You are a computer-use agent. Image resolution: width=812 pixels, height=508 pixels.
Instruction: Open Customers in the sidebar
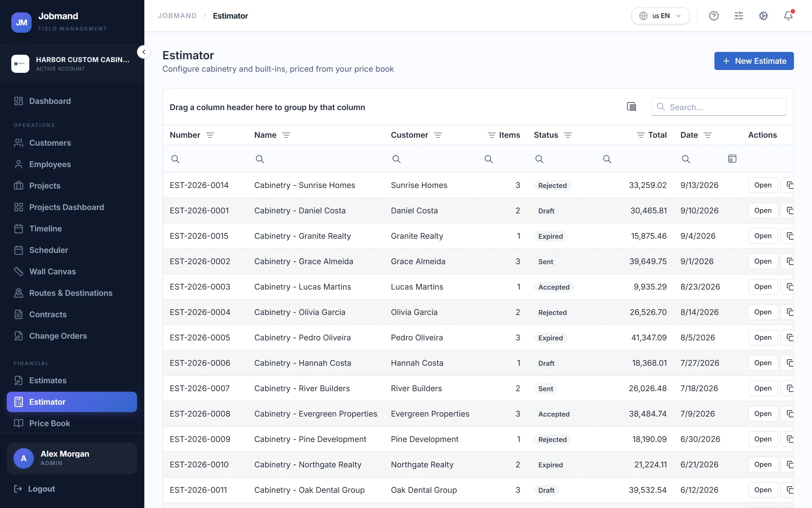[x=72, y=143]
